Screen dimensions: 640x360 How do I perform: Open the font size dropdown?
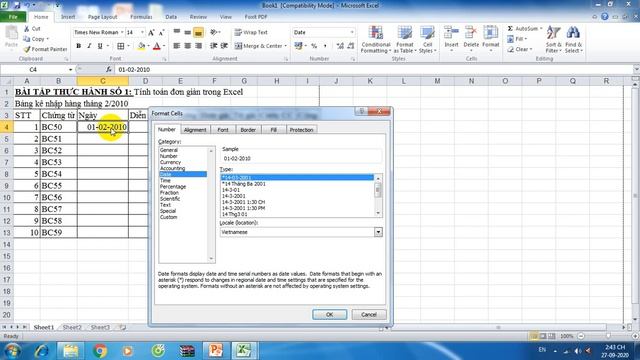142,33
